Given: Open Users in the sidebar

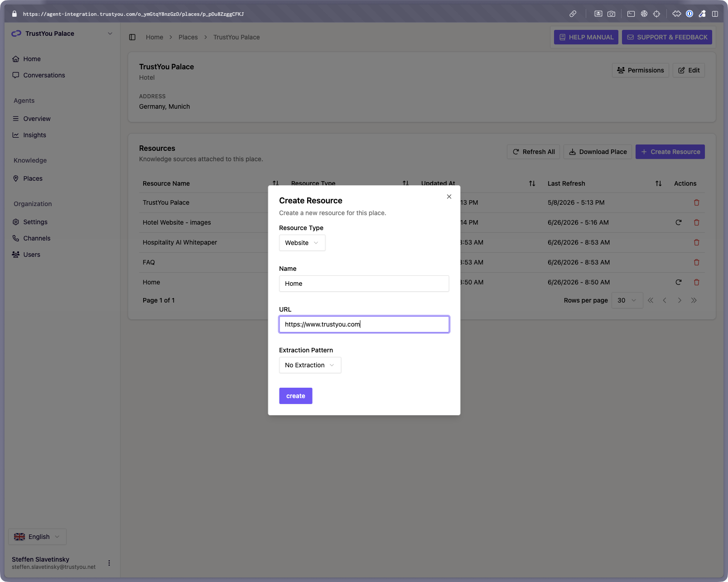Looking at the screenshot, I should point(32,255).
